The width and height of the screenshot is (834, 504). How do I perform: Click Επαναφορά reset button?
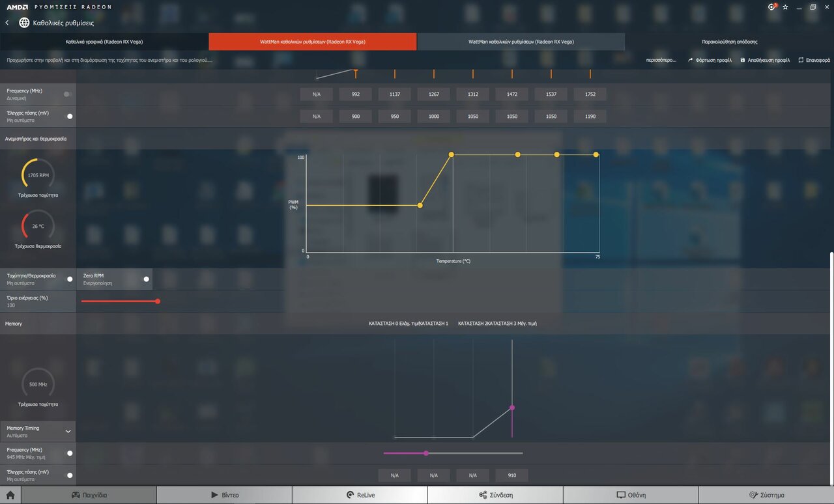[814, 60]
